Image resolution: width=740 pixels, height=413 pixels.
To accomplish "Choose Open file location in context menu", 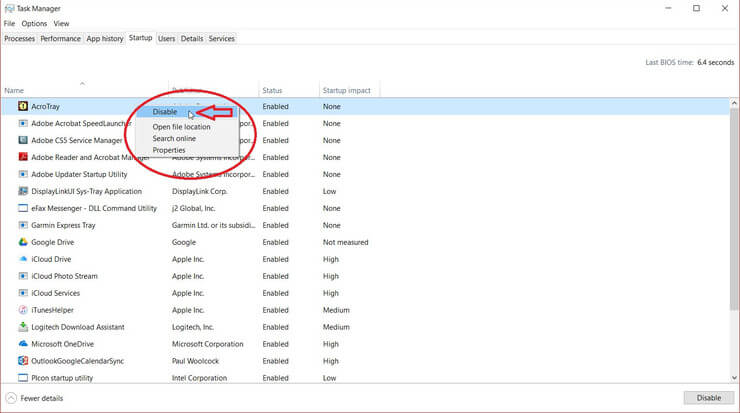I will tap(181, 127).
